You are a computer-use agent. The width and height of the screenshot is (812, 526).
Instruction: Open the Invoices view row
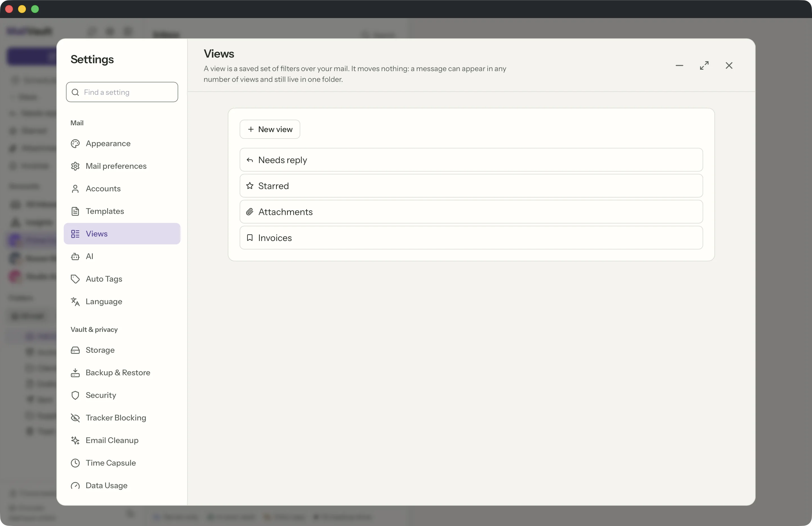(471, 238)
